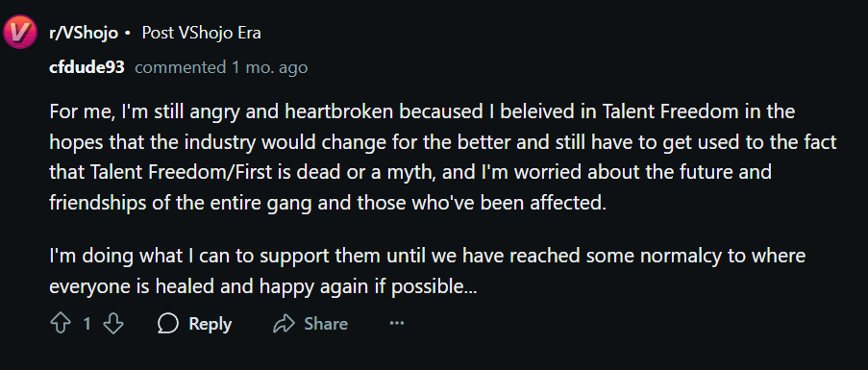Click the Reply speech bubble icon
The image size is (868, 370).
[167, 324]
